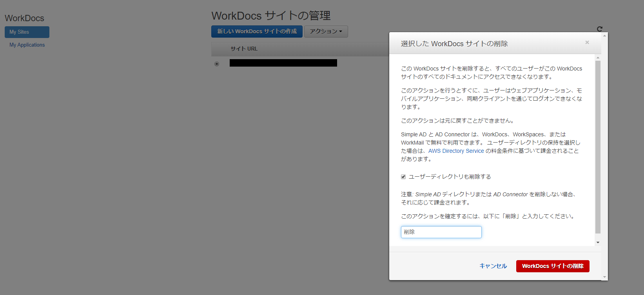Click 新しい WorkDocs サイトの作成 button
The height and width of the screenshot is (295, 644).
coord(257,31)
